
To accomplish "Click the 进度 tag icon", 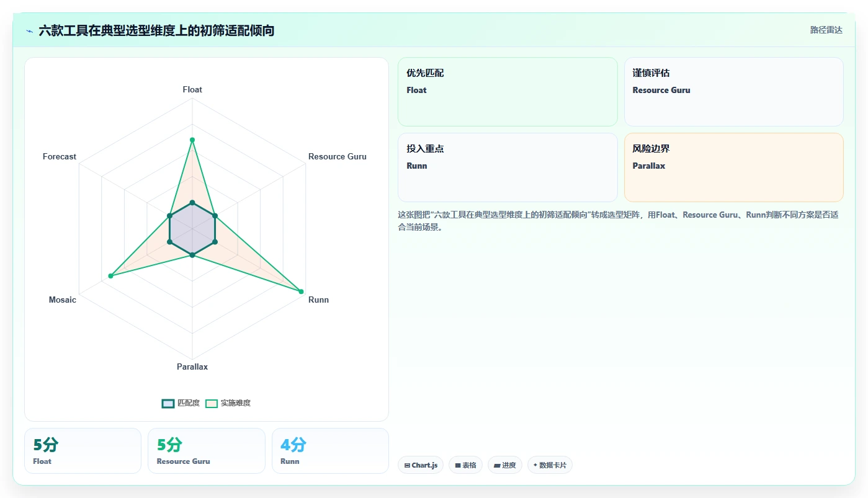I will click(x=497, y=465).
